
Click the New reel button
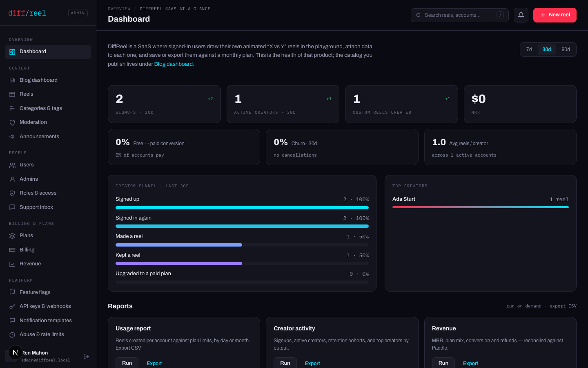click(x=555, y=15)
